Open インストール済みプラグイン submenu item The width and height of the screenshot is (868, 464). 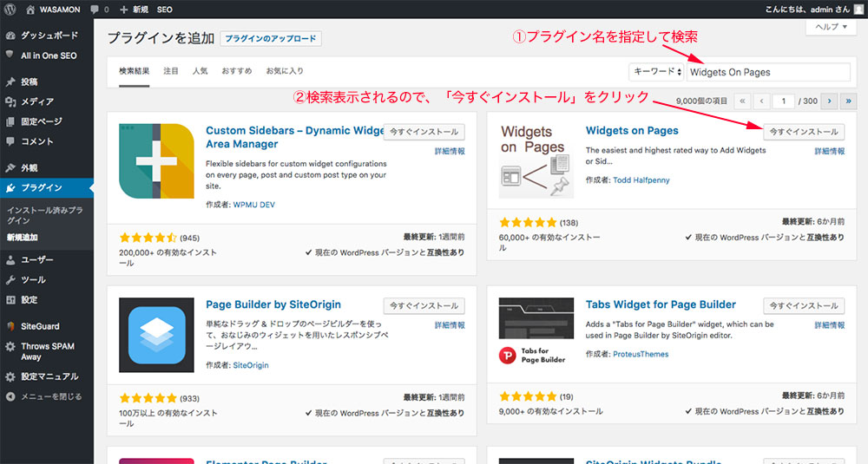tap(45, 215)
